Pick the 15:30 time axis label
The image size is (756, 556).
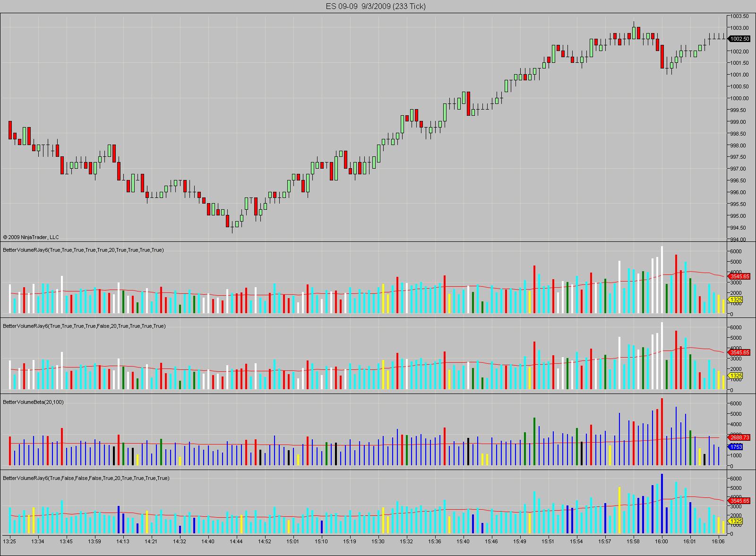(378, 541)
